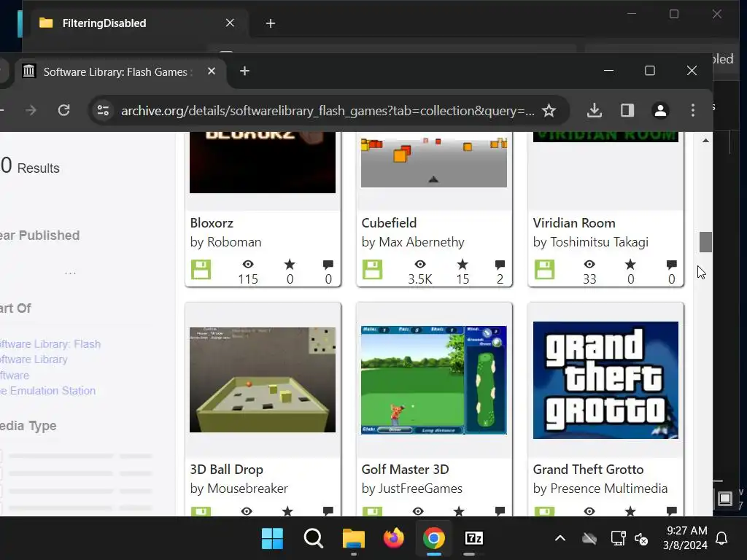Click the Bloxorz favorites star icon
The image size is (747, 560).
pyautogui.click(x=290, y=264)
